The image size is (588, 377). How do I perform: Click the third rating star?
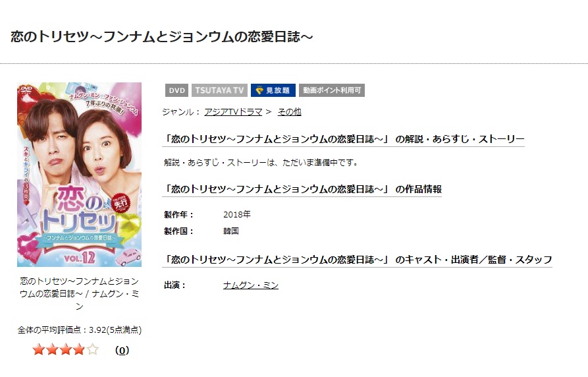[x=66, y=350]
